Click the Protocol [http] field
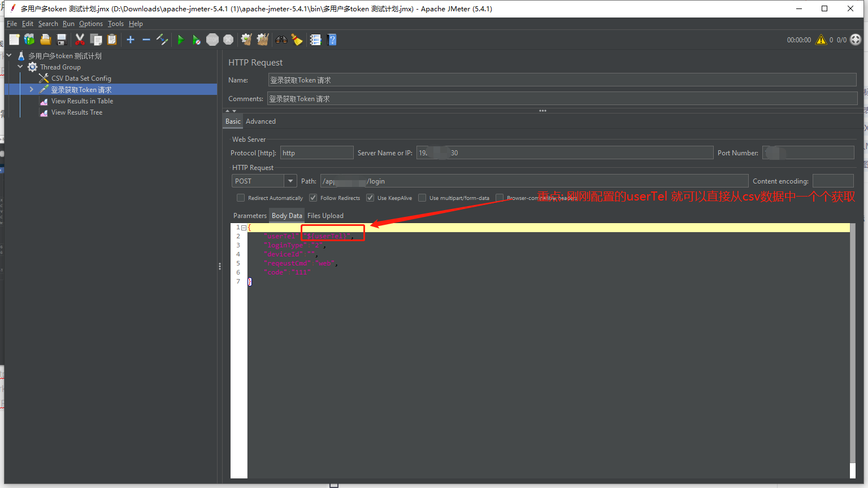This screenshot has width=868, height=488. click(x=317, y=153)
